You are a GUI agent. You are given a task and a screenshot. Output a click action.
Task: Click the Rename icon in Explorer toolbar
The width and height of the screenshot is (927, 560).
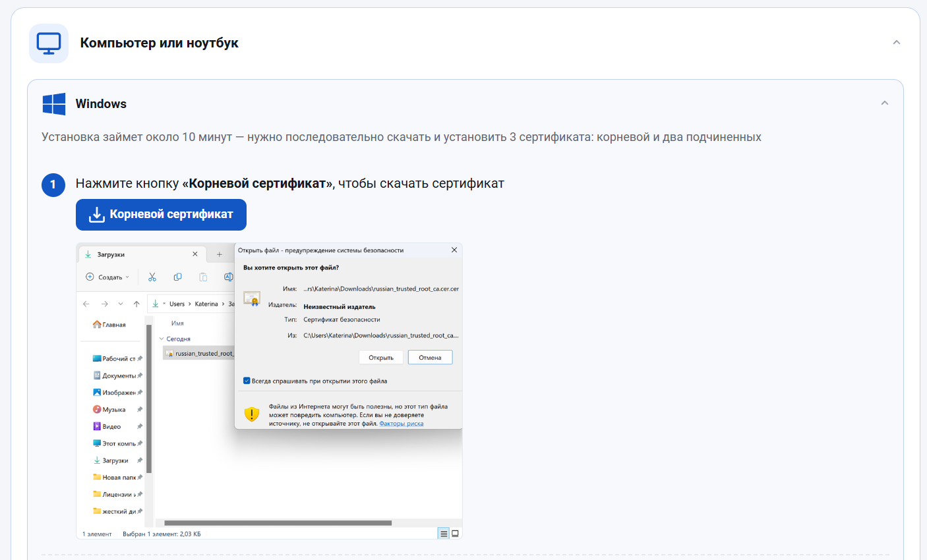228,277
